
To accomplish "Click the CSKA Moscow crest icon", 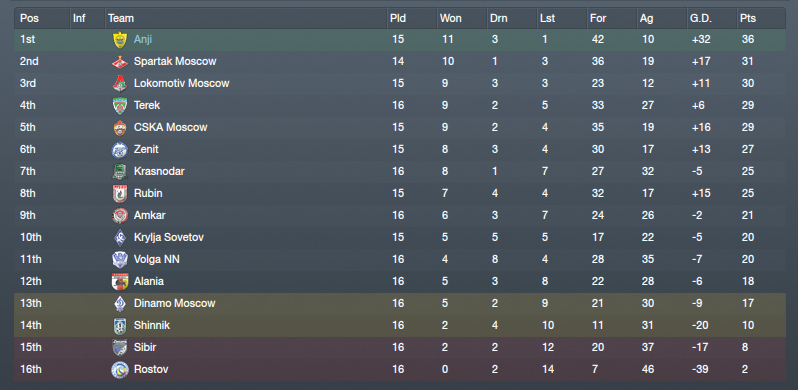I will [120, 127].
